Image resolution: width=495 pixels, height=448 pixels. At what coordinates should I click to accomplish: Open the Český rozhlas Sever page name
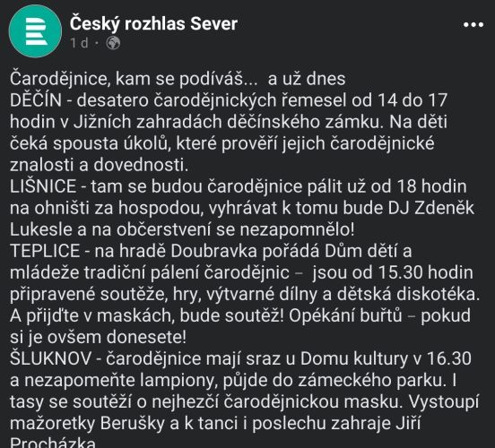coord(153,24)
